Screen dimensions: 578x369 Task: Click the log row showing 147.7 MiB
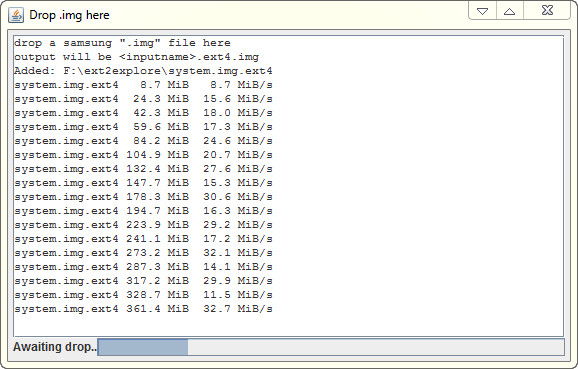point(143,183)
